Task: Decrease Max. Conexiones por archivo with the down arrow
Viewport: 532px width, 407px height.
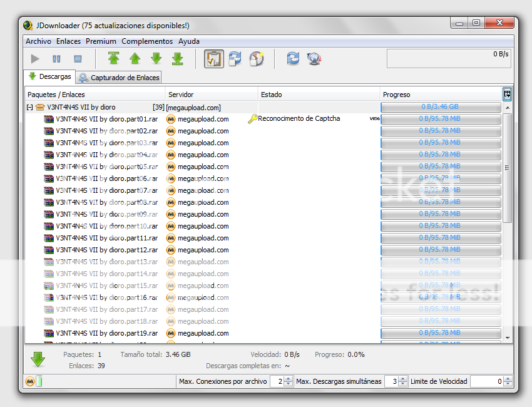Action: point(289,384)
